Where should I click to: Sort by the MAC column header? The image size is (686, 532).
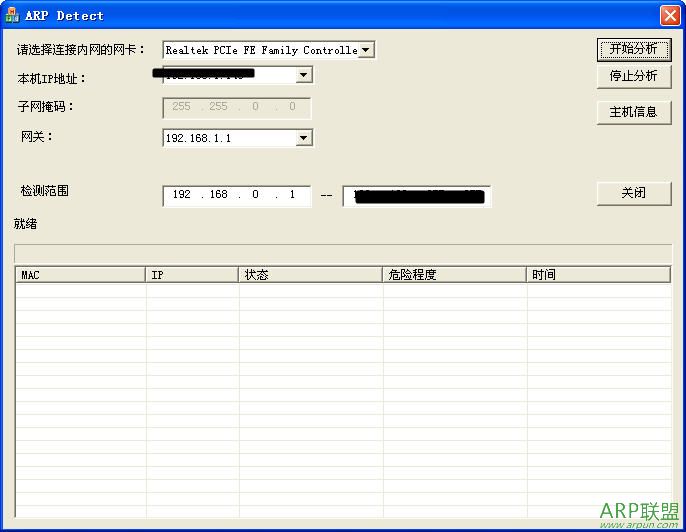tap(80, 275)
